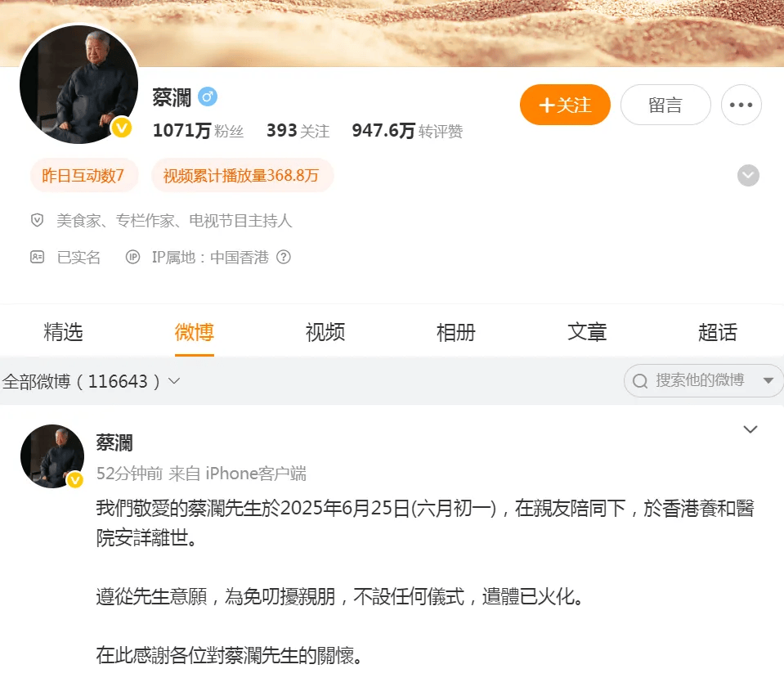Click the search magnifier icon
The height and width of the screenshot is (678, 784).
pyautogui.click(x=640, y=381)
